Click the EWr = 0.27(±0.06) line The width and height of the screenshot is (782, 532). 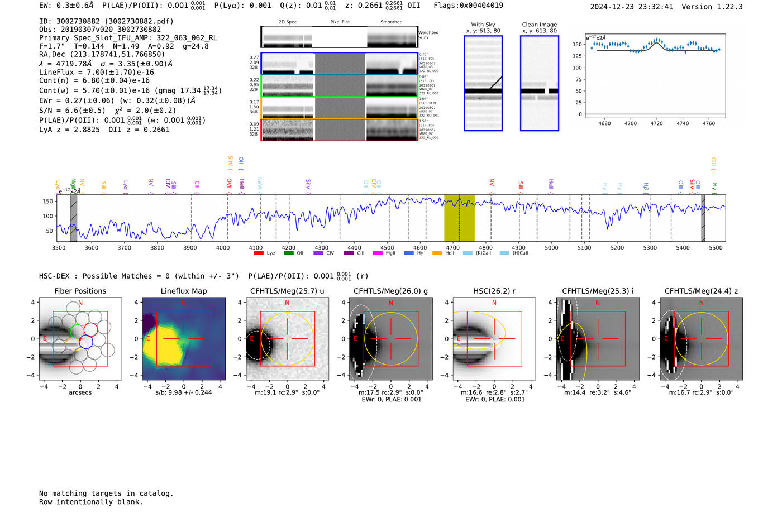pyautogui.click(x=117, y=100)
